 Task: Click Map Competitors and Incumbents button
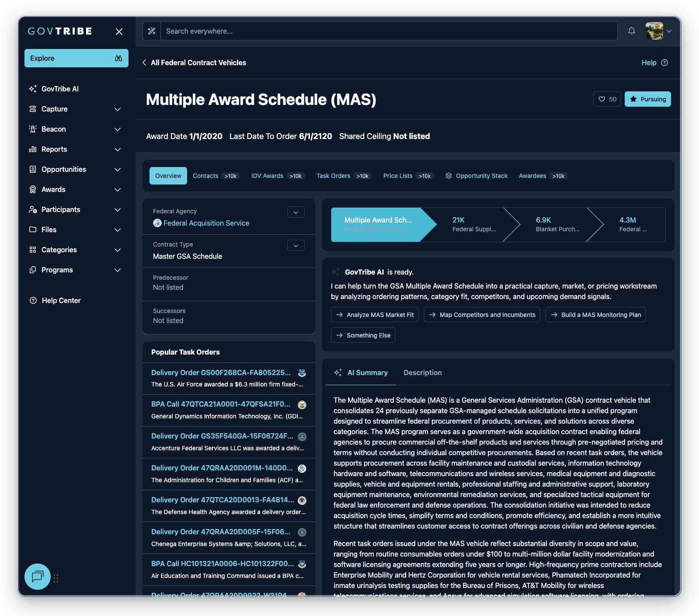(482, 315)
